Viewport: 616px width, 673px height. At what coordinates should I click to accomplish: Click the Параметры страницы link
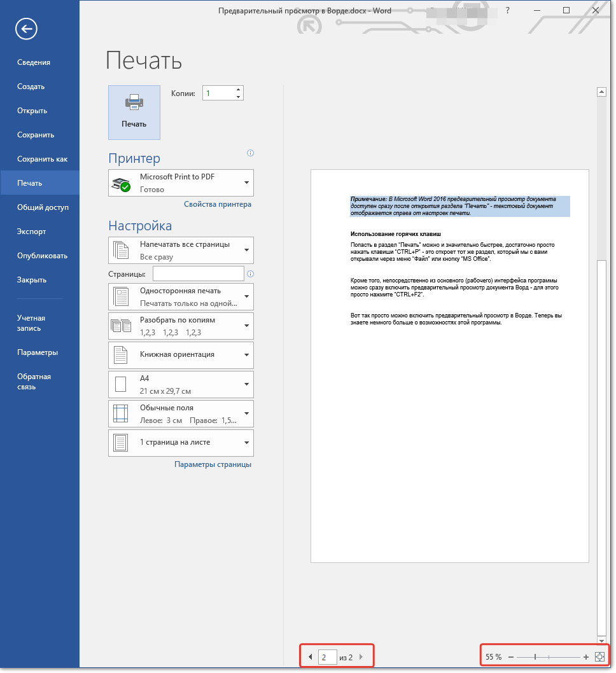213,464
